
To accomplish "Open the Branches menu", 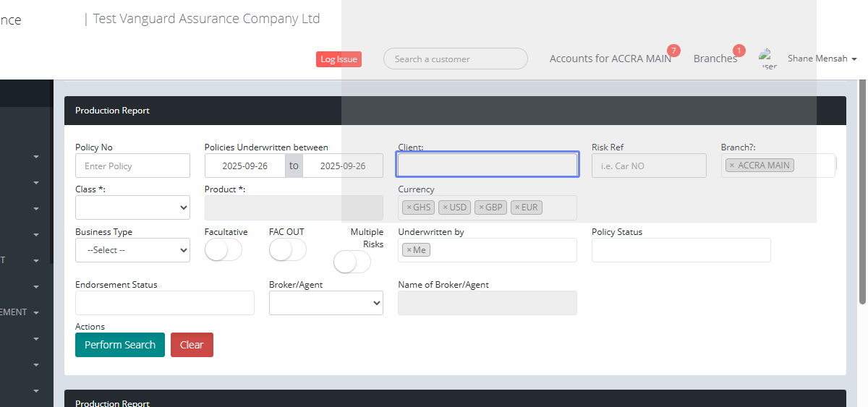I will [x=715, y=59].
